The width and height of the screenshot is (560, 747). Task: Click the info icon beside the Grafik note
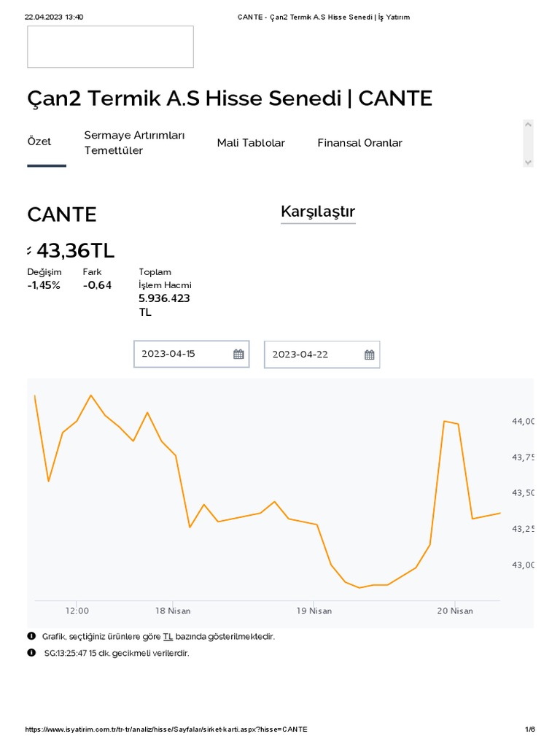31,637
